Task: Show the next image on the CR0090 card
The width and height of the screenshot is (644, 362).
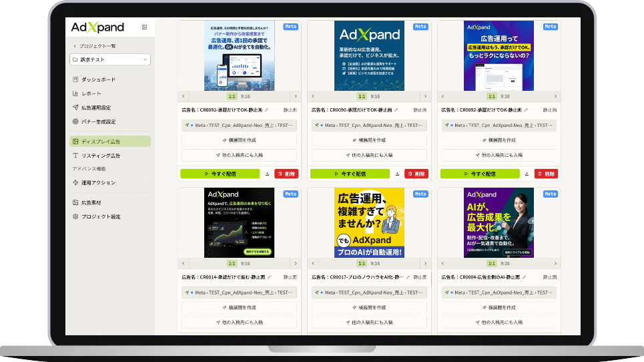Action: coord(426,96)
